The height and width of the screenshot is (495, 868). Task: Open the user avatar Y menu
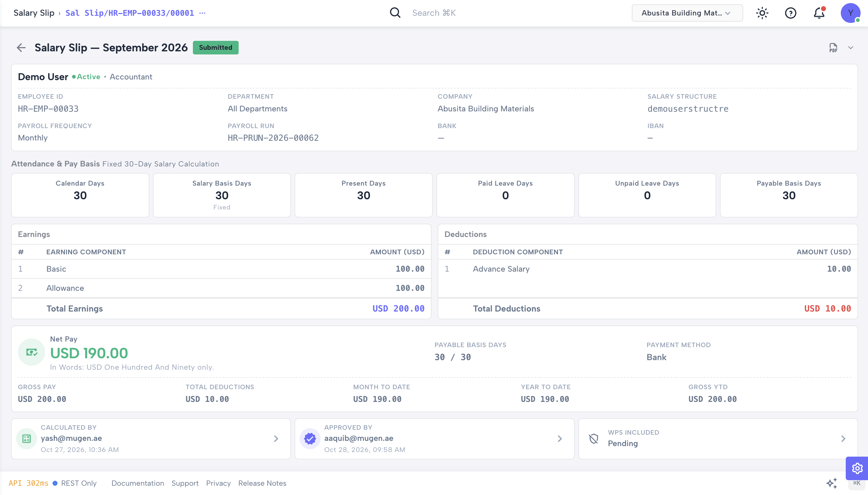pyautogui.click(x=850, y=13)
